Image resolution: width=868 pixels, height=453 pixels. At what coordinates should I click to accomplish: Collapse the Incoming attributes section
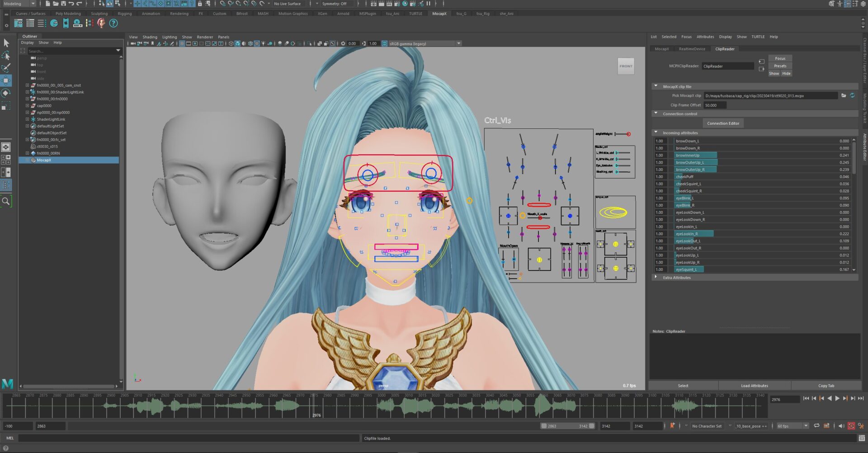(x=656, y=132)
